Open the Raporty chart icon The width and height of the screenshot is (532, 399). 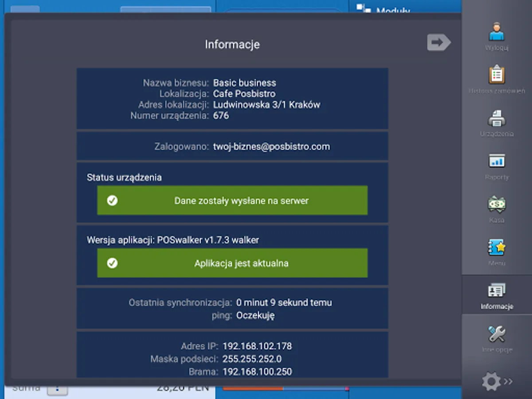pyautogui.click(x=497, y=161)
